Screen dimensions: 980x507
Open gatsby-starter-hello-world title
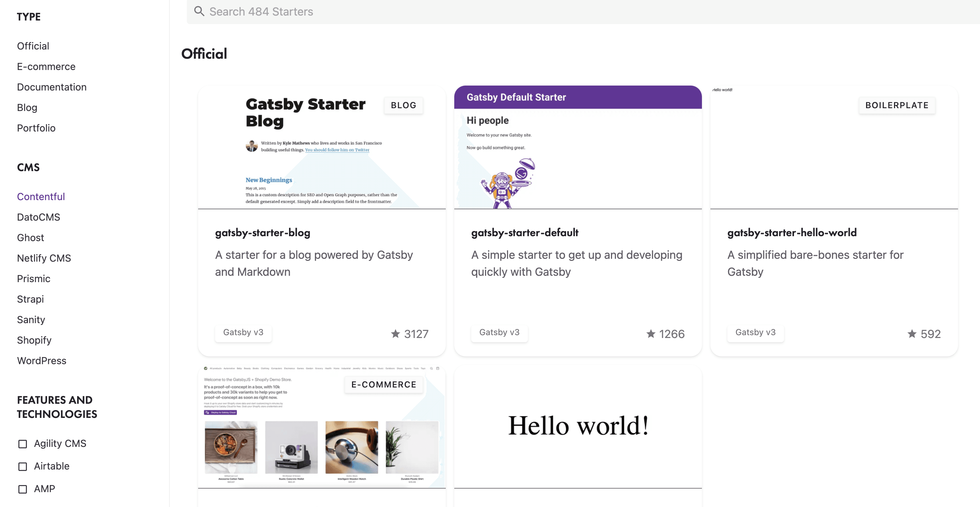tap(792, 233)
